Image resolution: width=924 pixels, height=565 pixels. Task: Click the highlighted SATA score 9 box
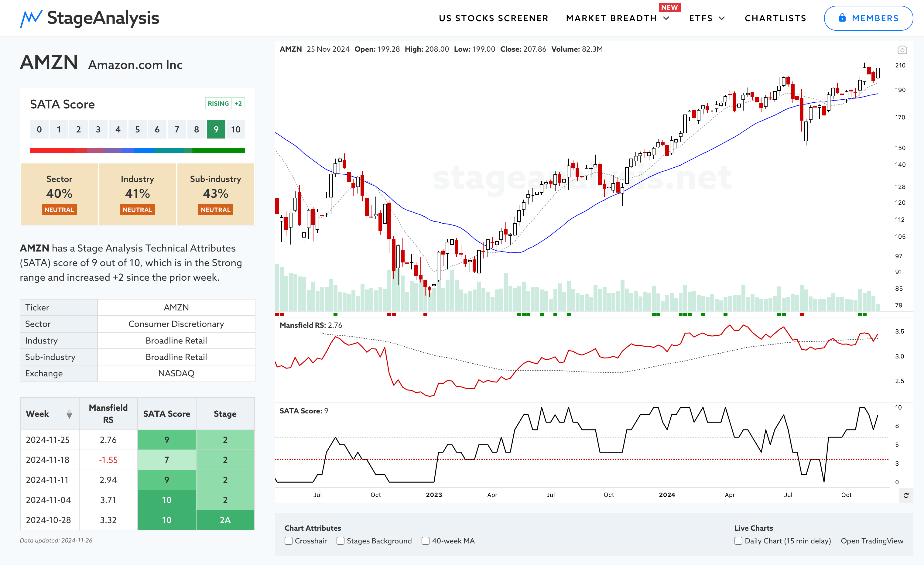pyautogui.click(x=216, y=129)
